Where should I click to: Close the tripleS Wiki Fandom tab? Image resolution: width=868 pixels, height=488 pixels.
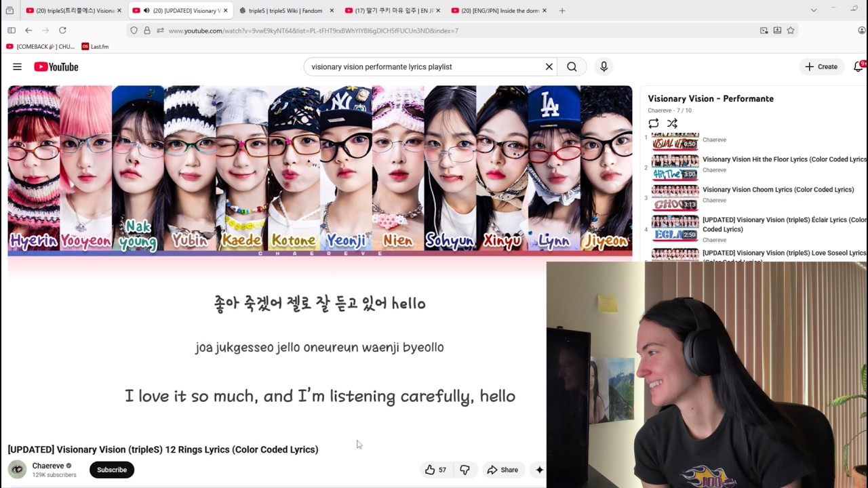[x=332, y=10]
